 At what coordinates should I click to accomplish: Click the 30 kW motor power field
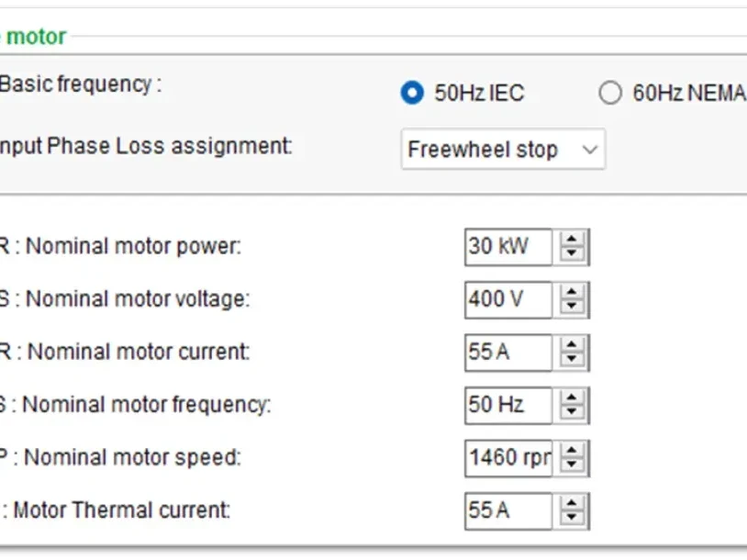pyautogui.click(x=508, y=247)
